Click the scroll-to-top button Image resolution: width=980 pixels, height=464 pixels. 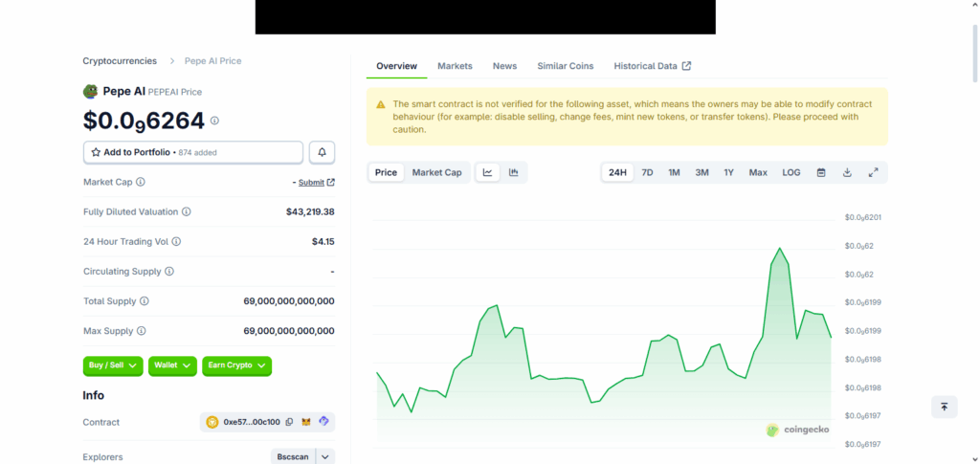944,407
